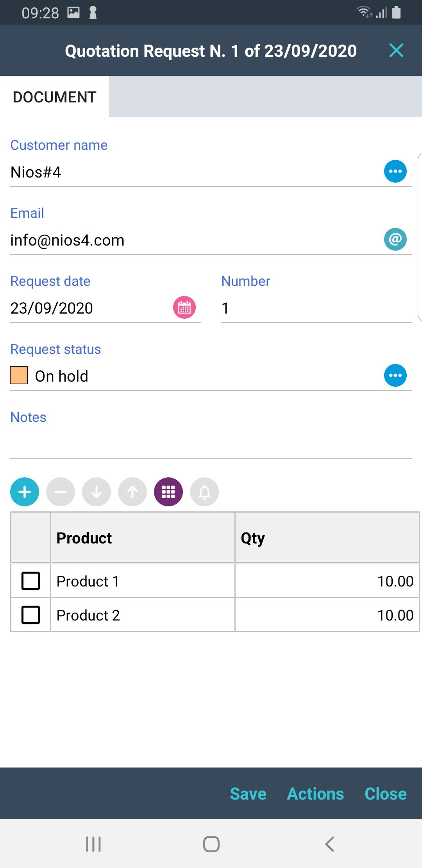Tap the Android back navigation button

(329, 844)
